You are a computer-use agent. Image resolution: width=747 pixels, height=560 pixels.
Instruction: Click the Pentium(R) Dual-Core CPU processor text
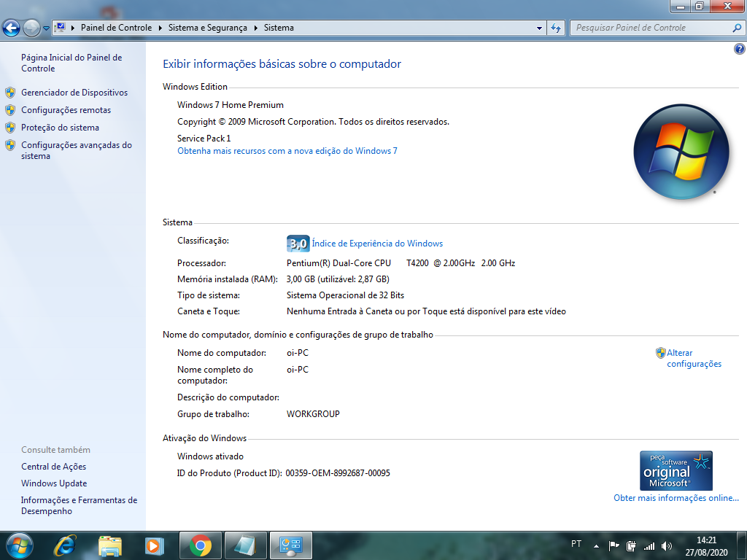400,263
